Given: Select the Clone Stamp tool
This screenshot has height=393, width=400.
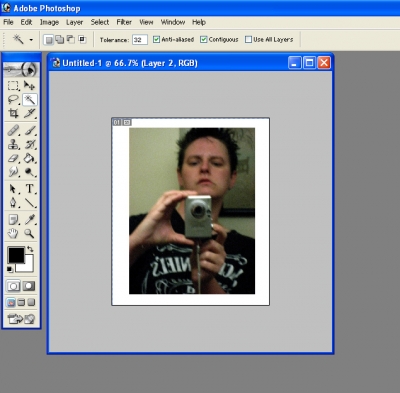Looking at the screenshot, I should [13, 144].
